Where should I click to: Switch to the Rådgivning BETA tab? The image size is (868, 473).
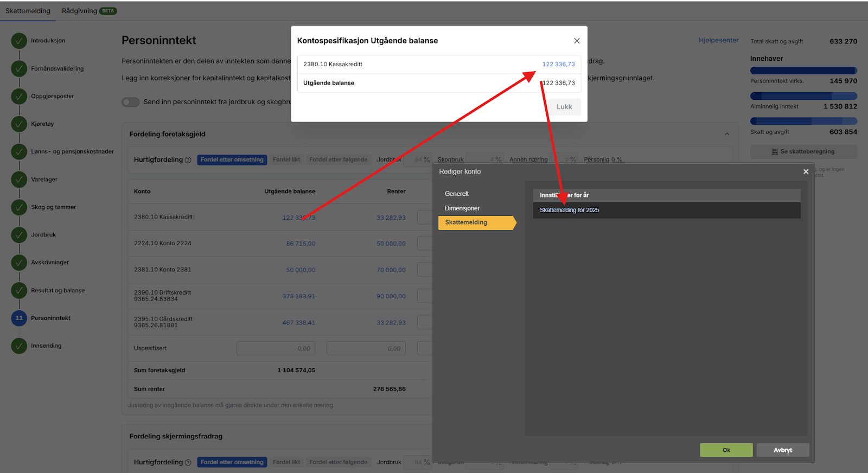[x=89, y=11]
